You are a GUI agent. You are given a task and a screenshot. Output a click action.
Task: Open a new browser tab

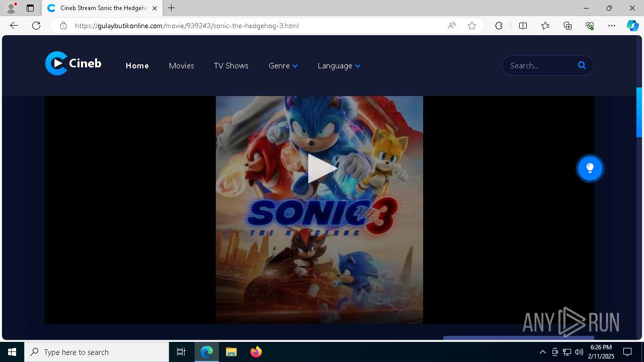click(x=172, y=8)
